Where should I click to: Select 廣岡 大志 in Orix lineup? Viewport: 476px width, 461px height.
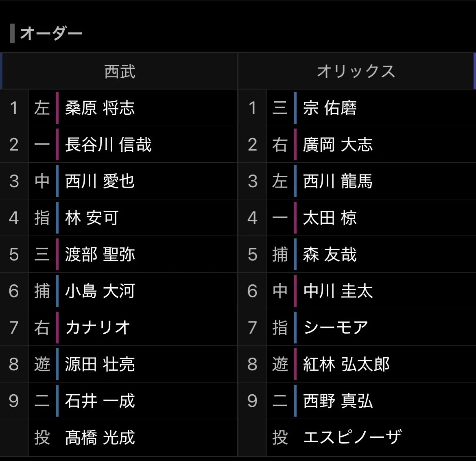(338, 144)
